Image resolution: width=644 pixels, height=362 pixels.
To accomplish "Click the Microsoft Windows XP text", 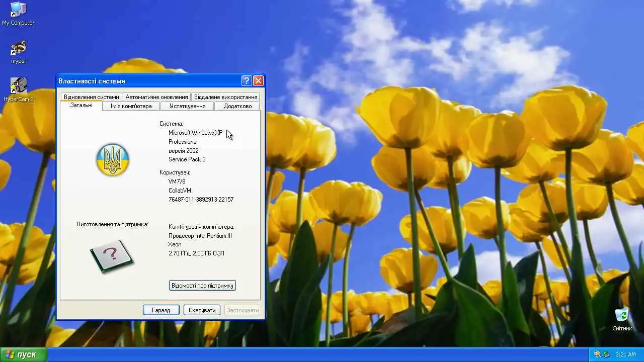I will [x=195, y=133].
